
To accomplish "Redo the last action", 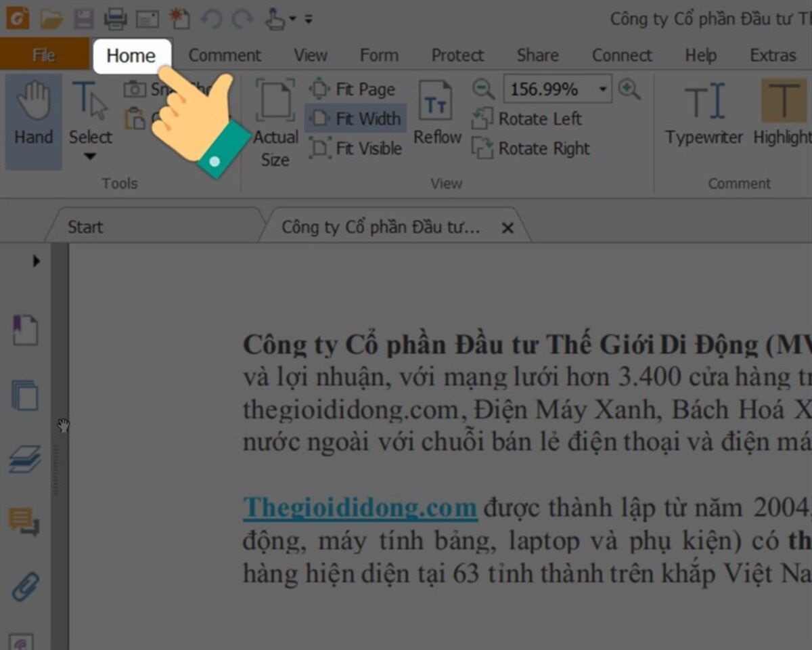I will [x=242, y=19].
